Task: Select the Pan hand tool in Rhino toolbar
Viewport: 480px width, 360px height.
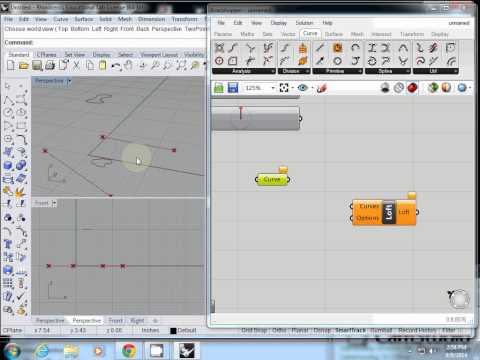Action: [x=128, y=65]
